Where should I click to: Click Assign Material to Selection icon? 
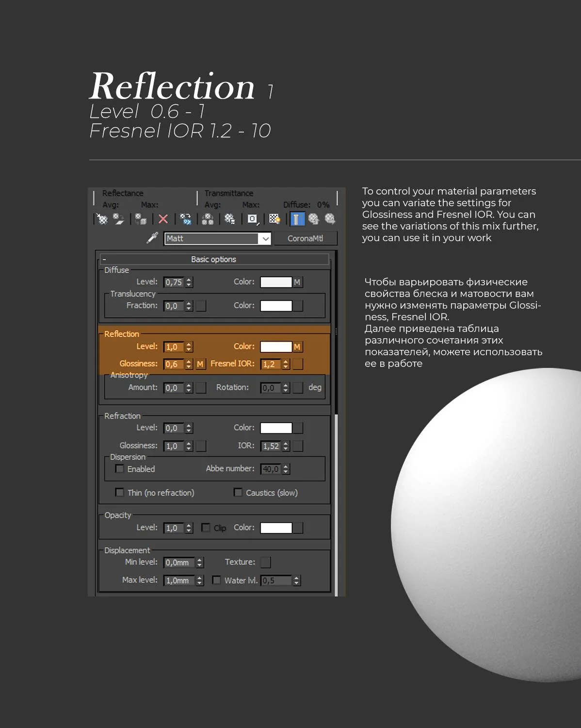tap(141, 219)
